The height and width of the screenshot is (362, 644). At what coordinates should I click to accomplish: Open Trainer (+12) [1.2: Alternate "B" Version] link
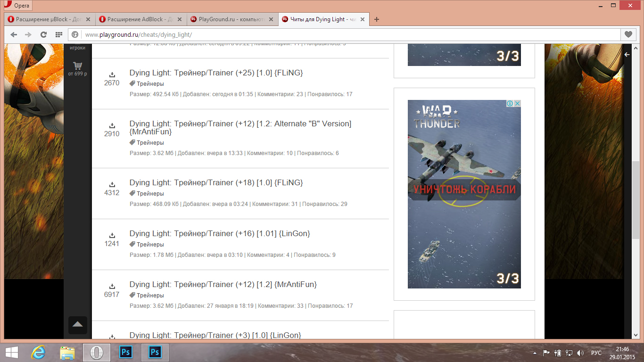click(x=240, y=128)
